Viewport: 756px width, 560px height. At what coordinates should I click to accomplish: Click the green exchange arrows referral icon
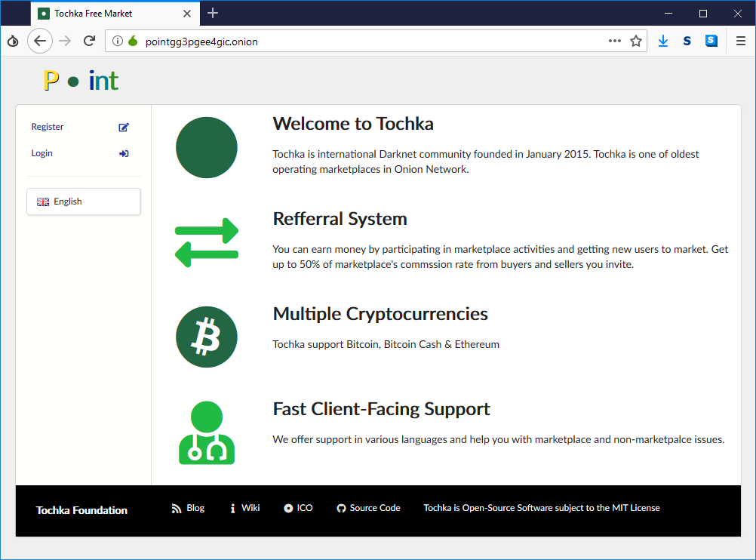tap(207, 242)
